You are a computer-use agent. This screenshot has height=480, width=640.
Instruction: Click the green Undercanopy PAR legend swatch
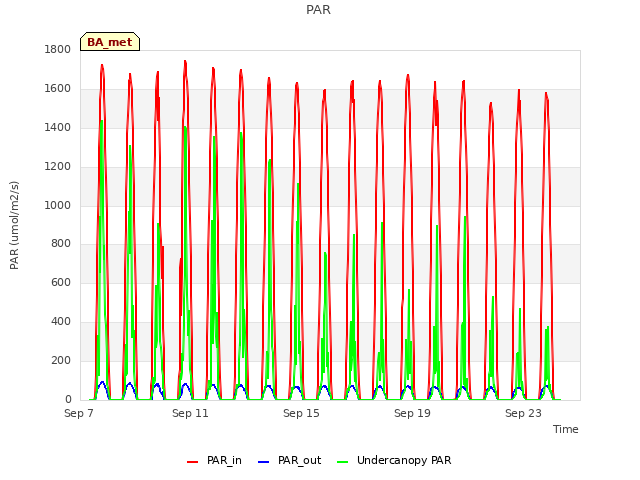(x=343, y=462)
